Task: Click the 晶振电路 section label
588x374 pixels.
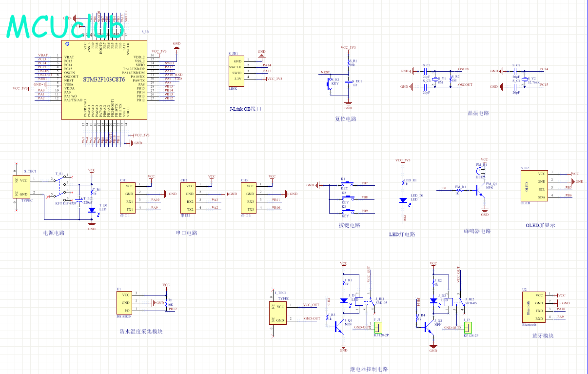Action: tap(478, 113)
